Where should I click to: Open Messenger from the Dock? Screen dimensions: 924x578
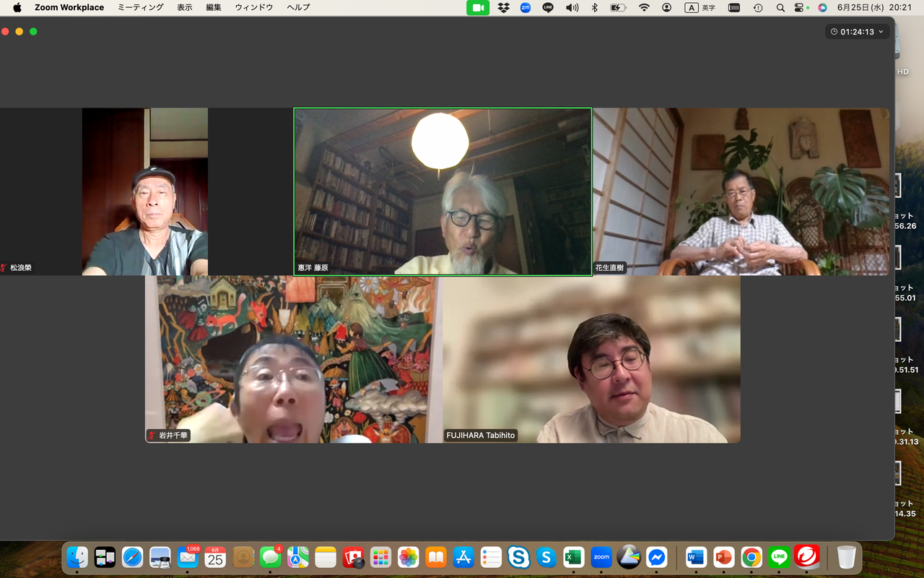point(656,557)
